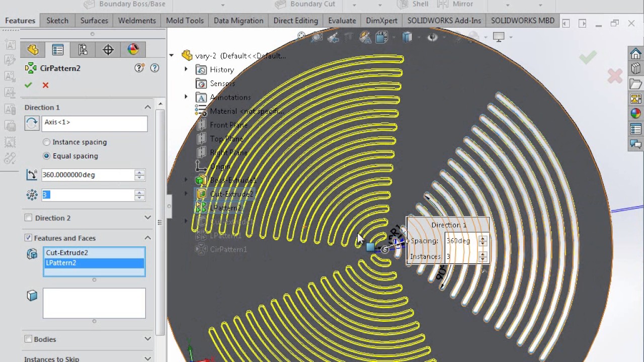Open the Design Library task pane icon
The height and width of the screenshot is (362, 644).
pyautogui.click(x=636, y=68)
